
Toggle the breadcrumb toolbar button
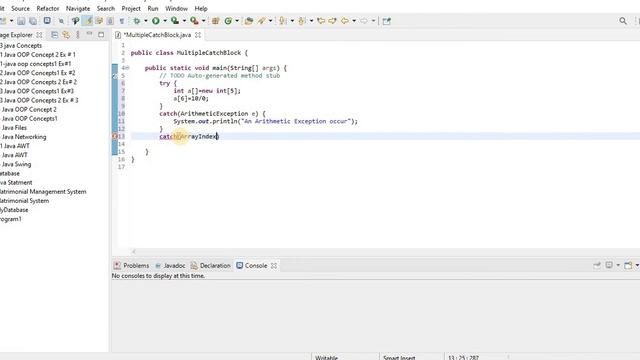(x=75, y=21)
